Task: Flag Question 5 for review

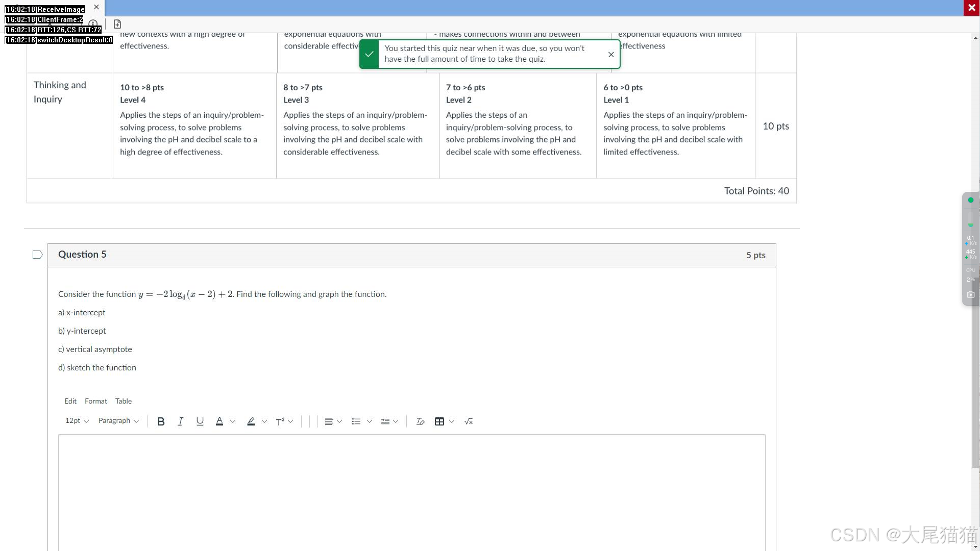Action: pos(37,255)
